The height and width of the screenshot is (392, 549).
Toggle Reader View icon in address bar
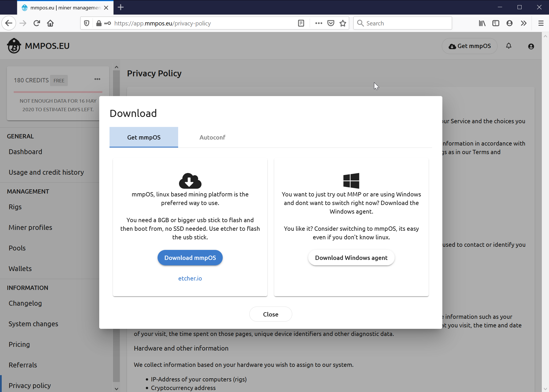[x=301, y=23]
